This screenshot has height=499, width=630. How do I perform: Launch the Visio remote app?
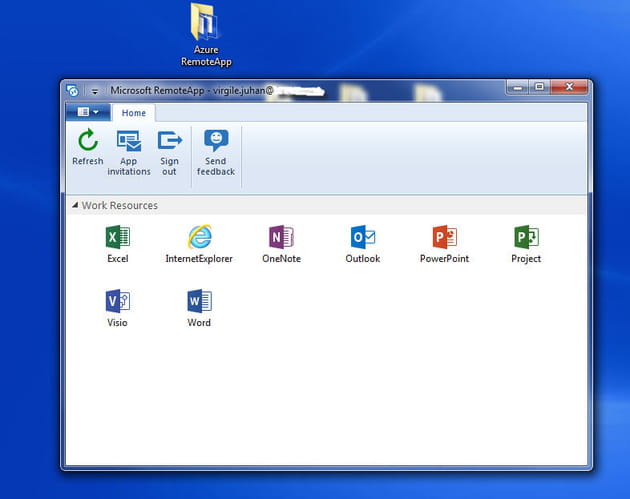coord(117,308)
